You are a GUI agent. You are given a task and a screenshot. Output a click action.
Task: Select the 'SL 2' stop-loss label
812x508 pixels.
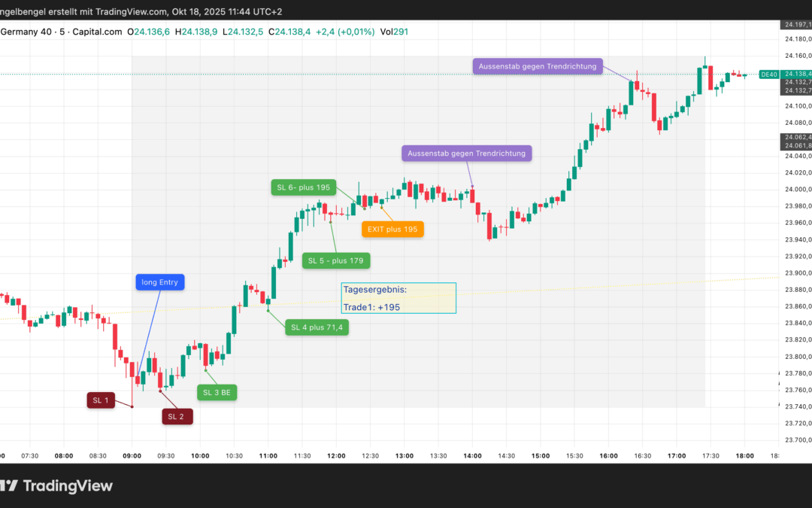point(177,416)
